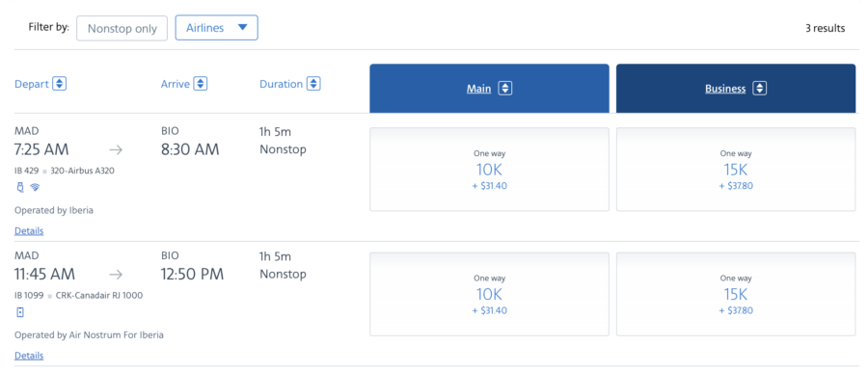This screenshot has height=372, width=868.
Task: Click the Depart column header text
Action: (x=32, y=84)
